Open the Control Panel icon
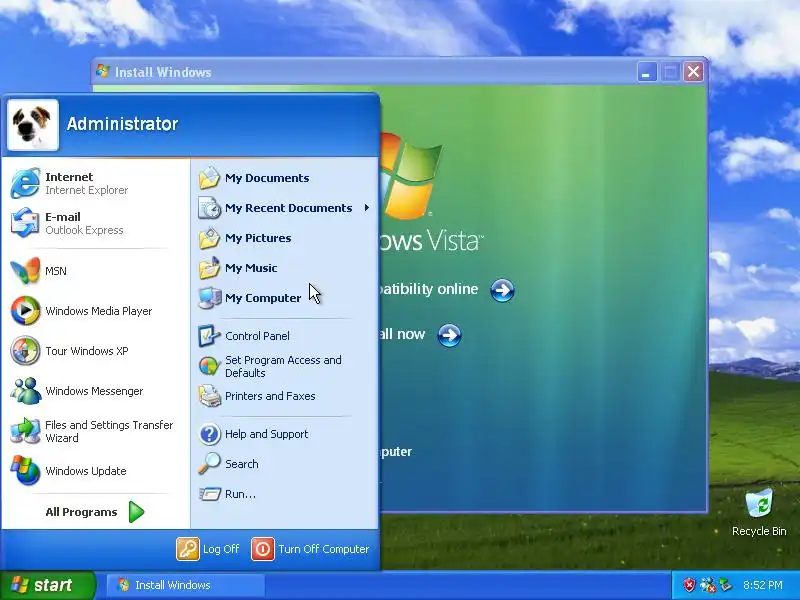Image resolution: width=800 pixels, height=600 pixels. click(209, 336)
